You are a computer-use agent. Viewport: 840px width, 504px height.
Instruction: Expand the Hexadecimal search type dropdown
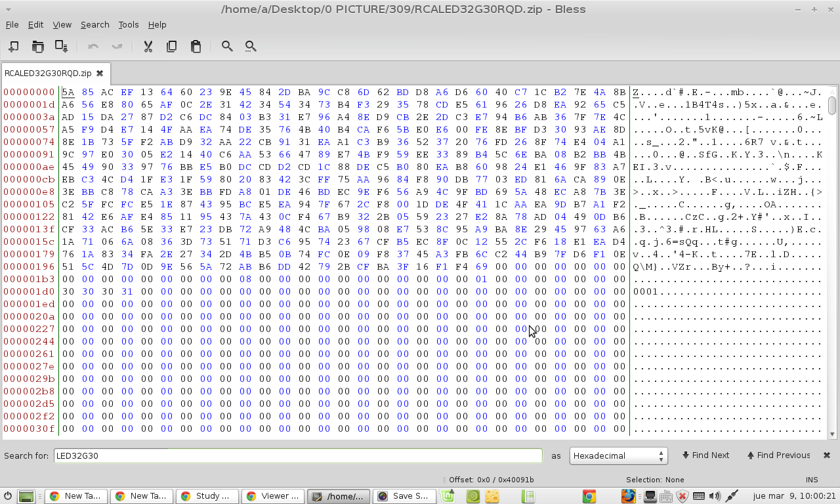[x=618, y=455]
